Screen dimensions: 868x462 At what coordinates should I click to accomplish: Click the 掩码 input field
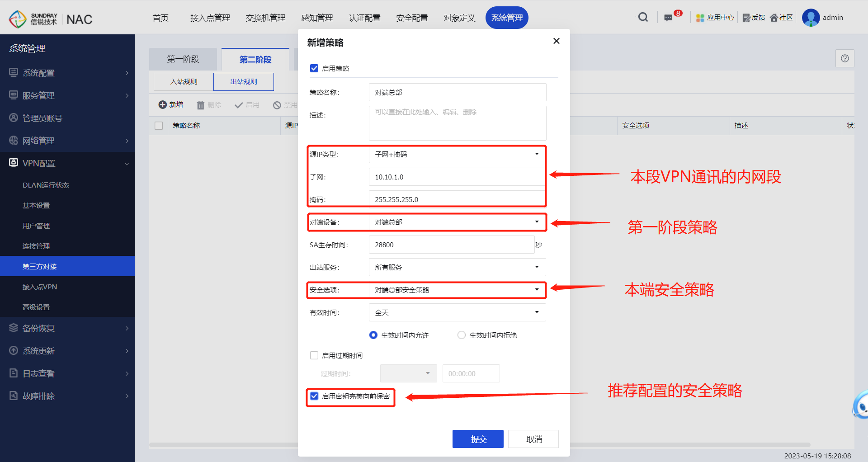point(458,199)
